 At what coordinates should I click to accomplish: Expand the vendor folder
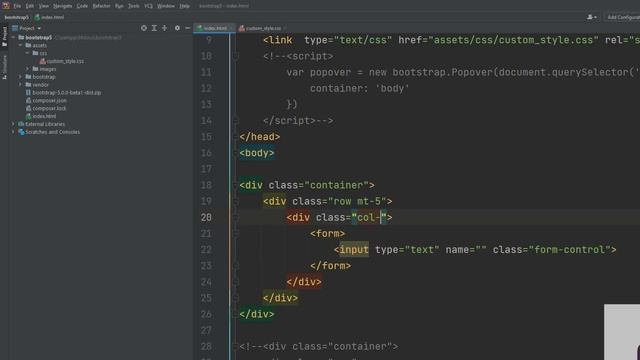click(20, 85)
